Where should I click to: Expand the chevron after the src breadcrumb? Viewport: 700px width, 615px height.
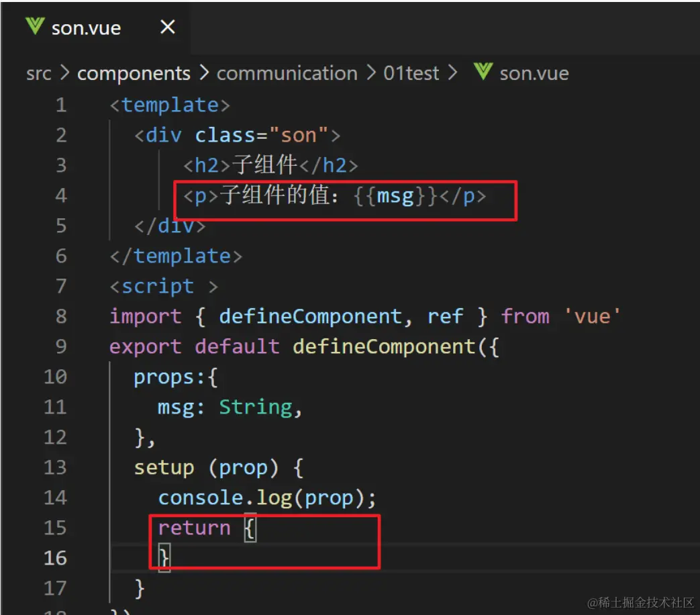tap(64, 73)
